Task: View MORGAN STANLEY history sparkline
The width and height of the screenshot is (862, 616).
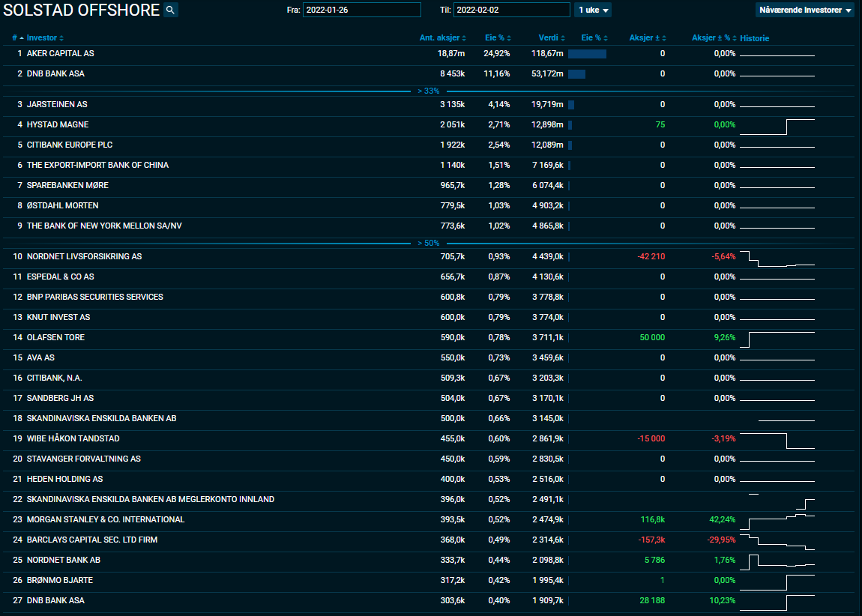Action: pos(777,522)
